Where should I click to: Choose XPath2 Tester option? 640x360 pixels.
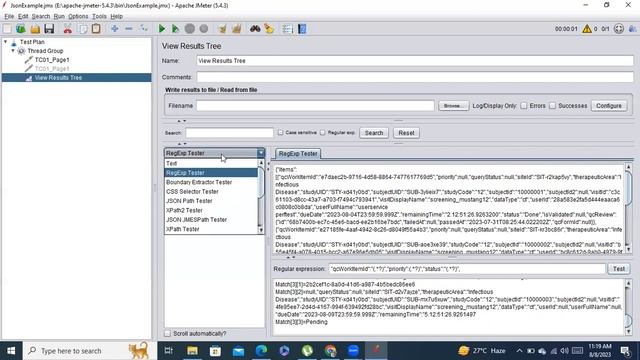pyautogui.click(x=211, y=210)
